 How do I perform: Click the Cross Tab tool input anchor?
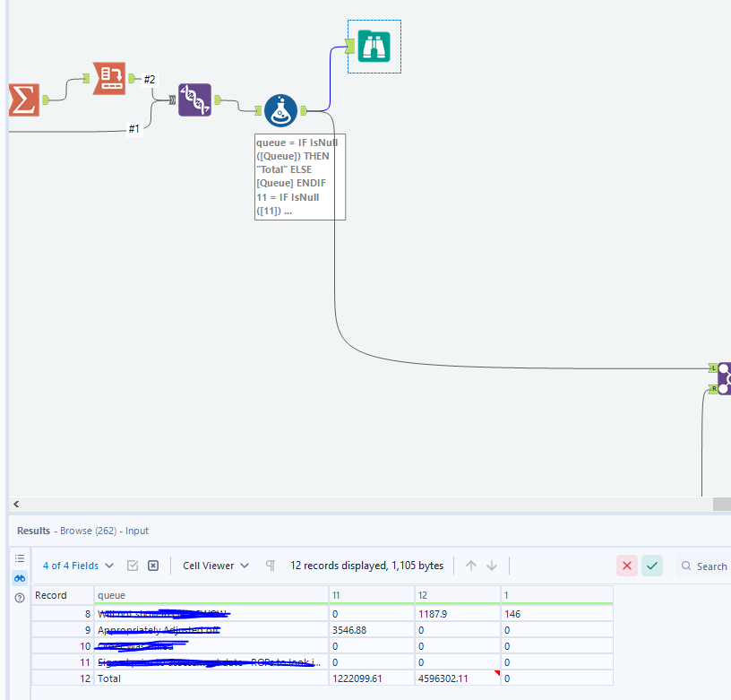pos(86,78)
